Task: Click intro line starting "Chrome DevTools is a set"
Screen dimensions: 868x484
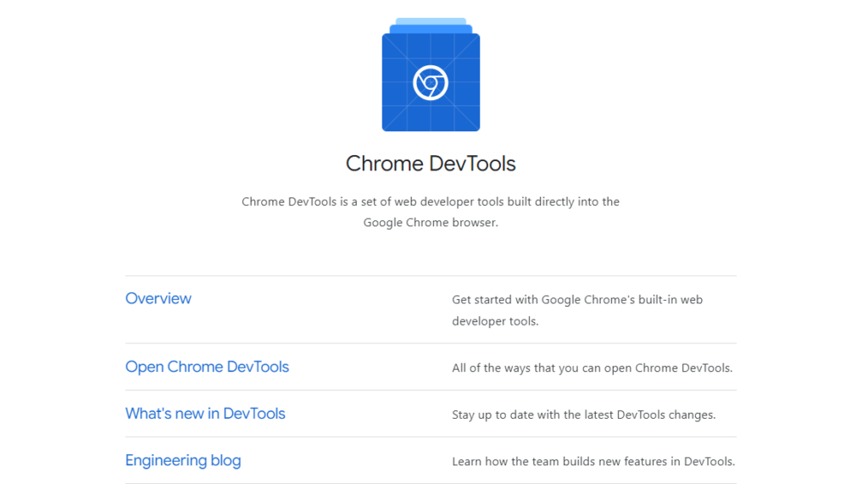Action: (x=431, y=202)
